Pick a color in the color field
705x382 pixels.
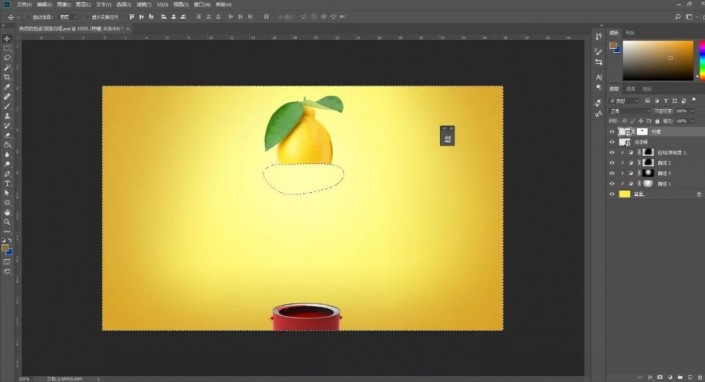tap(658, 60)
